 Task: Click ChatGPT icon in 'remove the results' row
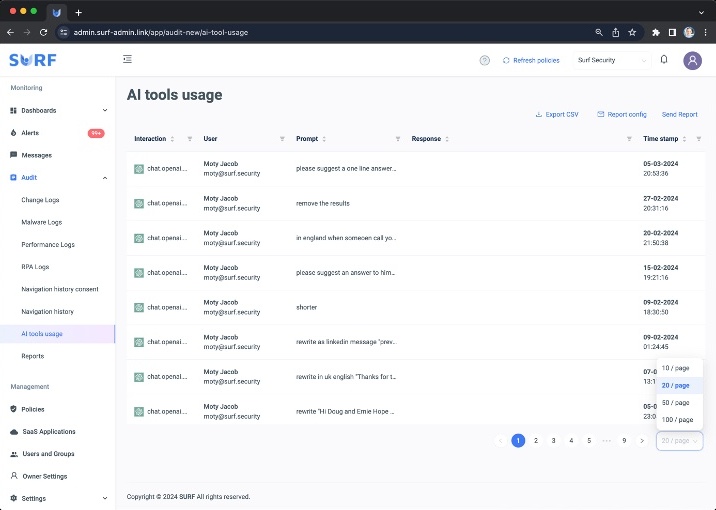[139, 204]
